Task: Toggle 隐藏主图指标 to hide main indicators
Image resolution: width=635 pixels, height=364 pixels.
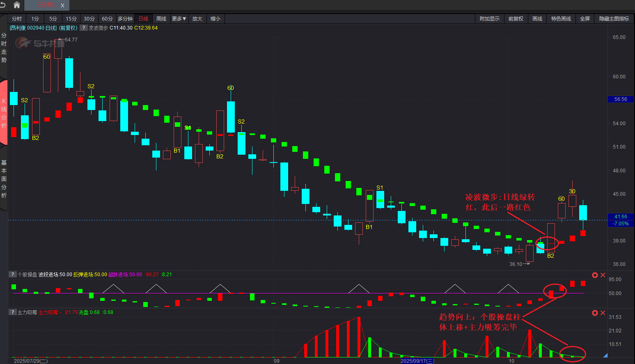Action: (614, 19)
